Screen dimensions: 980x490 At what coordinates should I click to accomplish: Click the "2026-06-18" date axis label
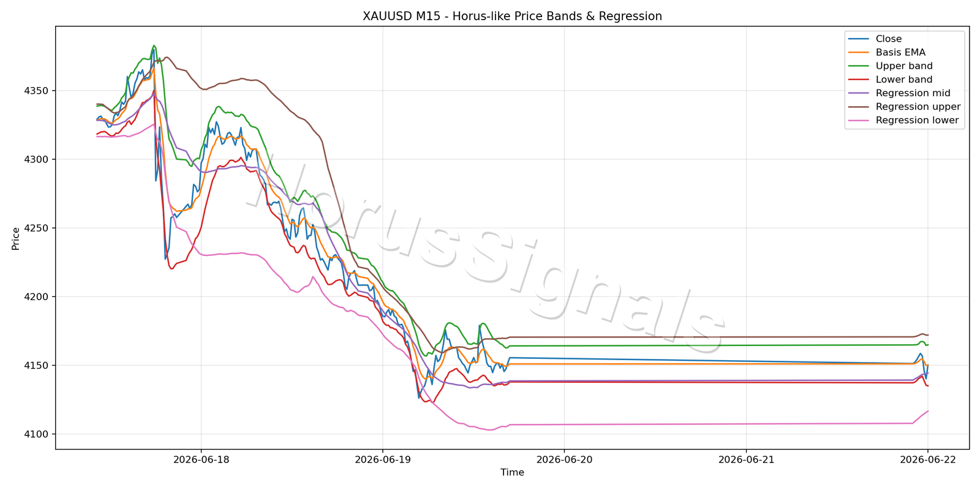click(201, 459)
